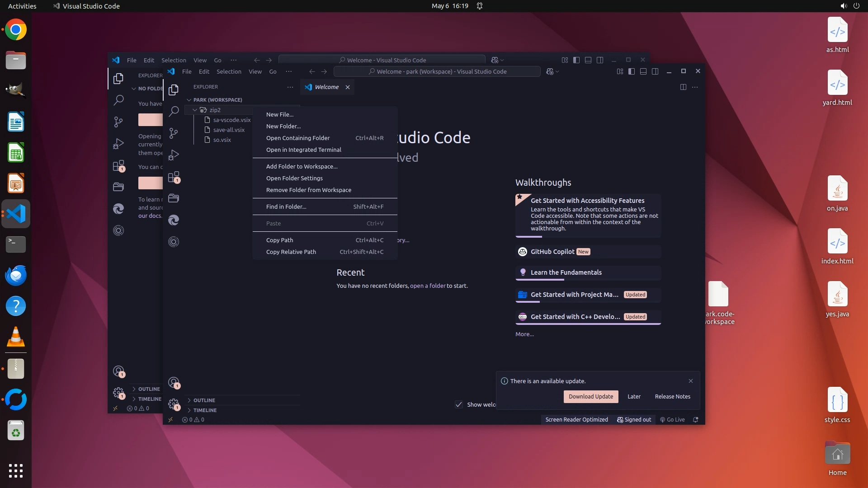This screenshot has height=488, width=868.
Task: Click the Go Live status bar item
Action: (672, 420)
